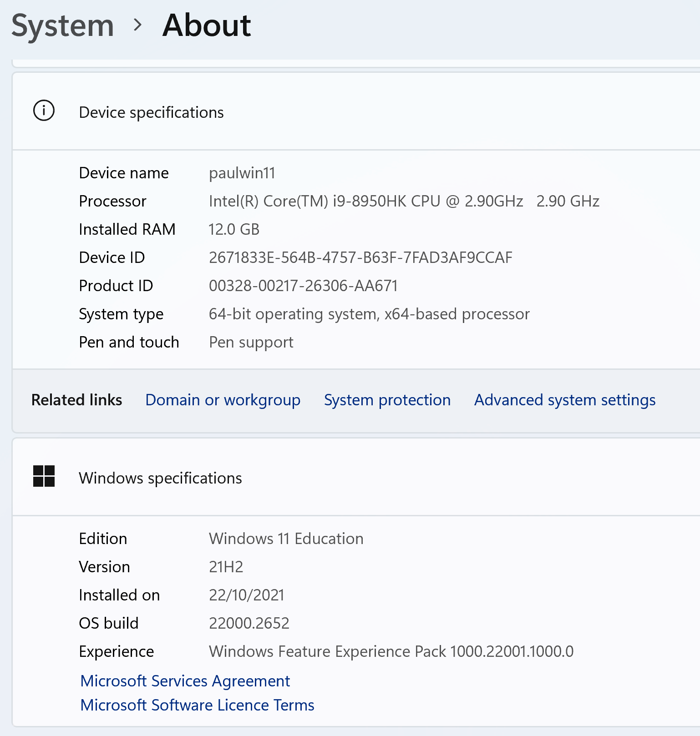Select the installed on date 22/10/2021
Viewport: 700px width, 736px height.
point(247,595)
